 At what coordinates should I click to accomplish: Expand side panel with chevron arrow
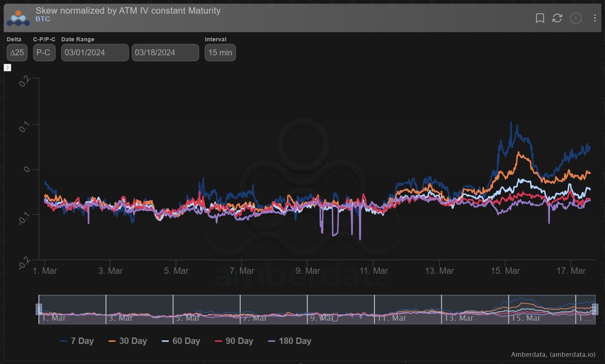tap(7, 68)
